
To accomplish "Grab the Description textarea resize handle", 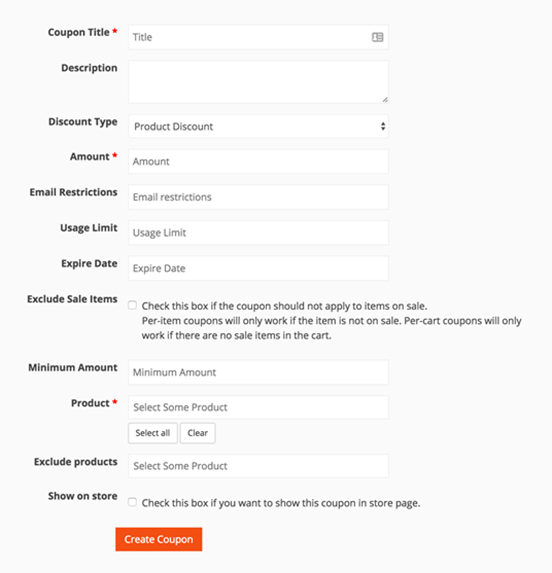I will [x=385, y=100].
